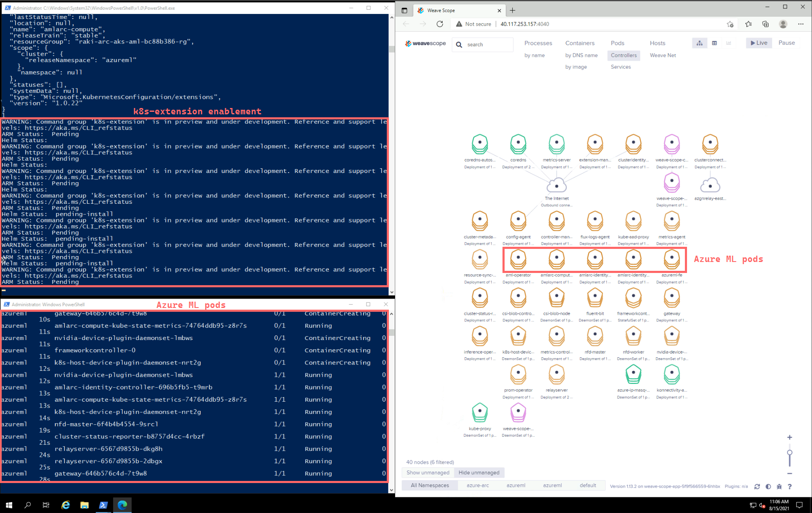This screenshot has width=812, height=513.
Task: Pause the live topology updates
Action: 786,43
